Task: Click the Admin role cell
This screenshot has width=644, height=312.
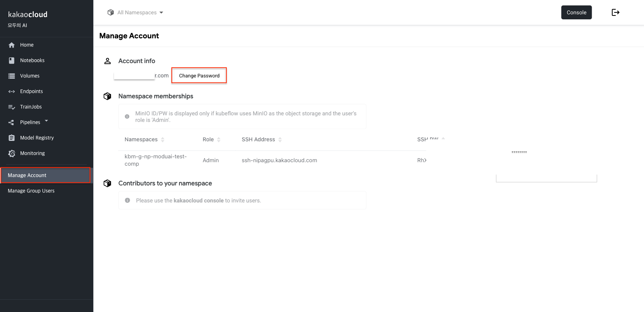Action: (x=211, y=160)
